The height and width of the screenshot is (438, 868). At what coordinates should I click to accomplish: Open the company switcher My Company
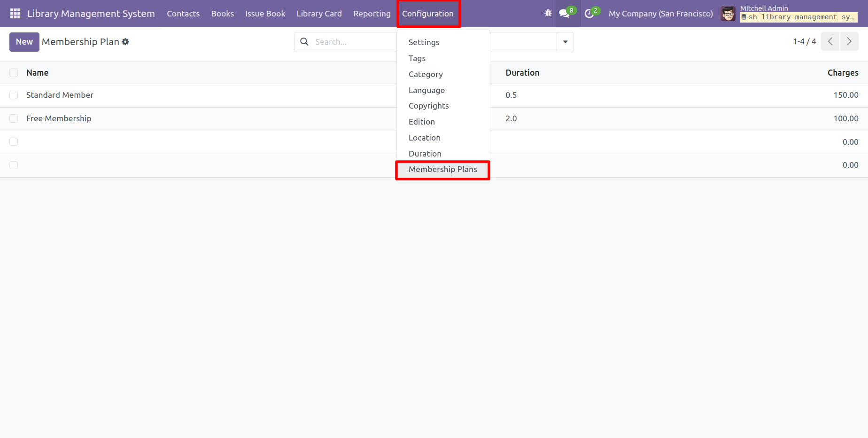(660, 14)
